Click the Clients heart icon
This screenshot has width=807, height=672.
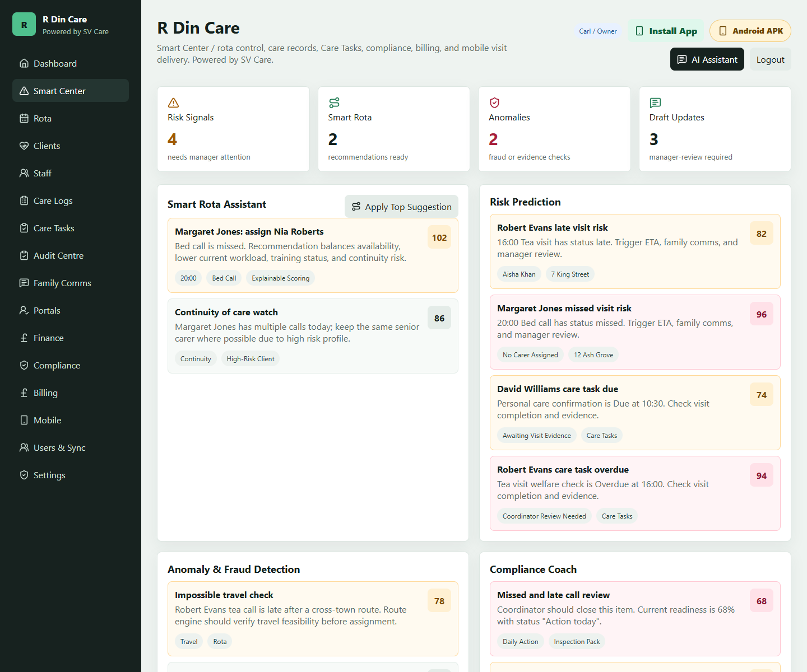(24, 146)
